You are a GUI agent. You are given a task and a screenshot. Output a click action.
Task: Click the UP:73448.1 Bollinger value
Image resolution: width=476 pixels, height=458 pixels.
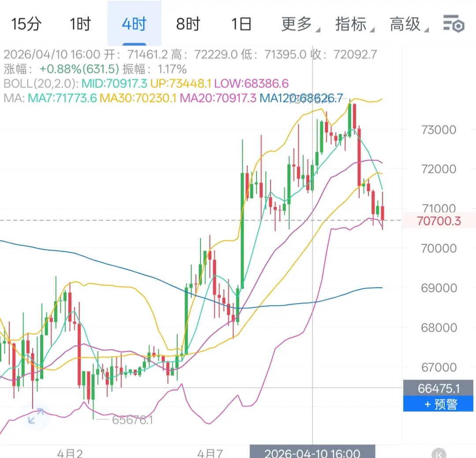(181, 83)
